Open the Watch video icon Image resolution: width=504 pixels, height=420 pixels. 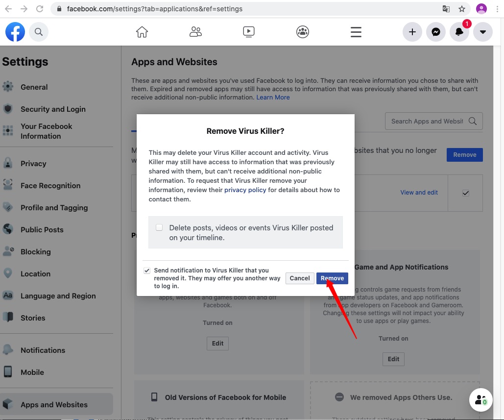click(249, 32)
